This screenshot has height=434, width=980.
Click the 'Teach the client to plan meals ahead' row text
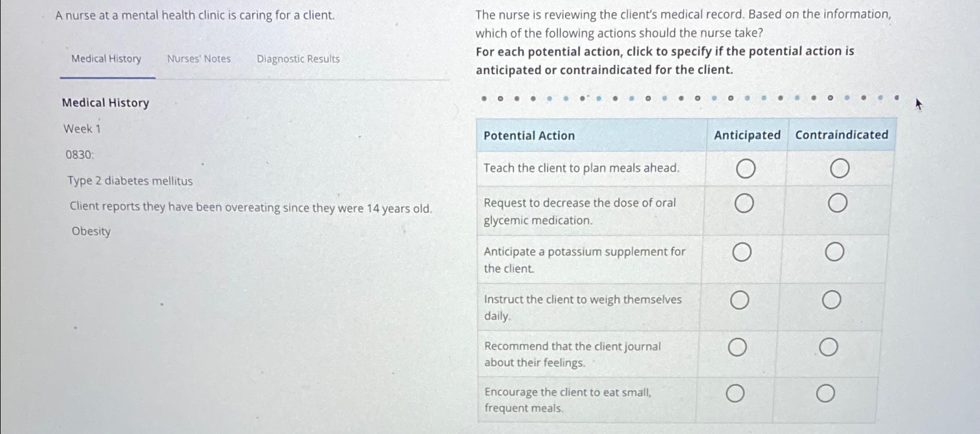(x=581, y=168)
